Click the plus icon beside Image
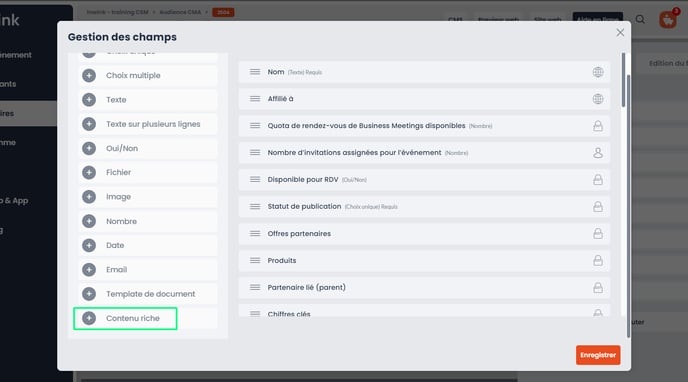The width and height of the screenshot is (688, 382). tap(89, 197)
